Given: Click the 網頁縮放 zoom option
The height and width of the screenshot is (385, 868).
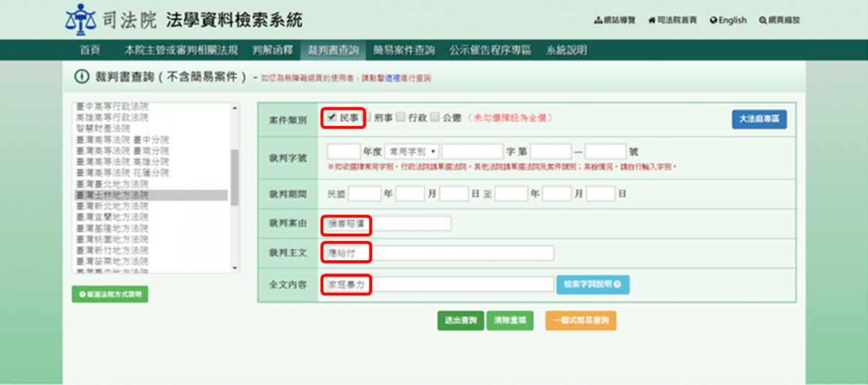Looking at the screenshot, I should [x=779, y=20].
